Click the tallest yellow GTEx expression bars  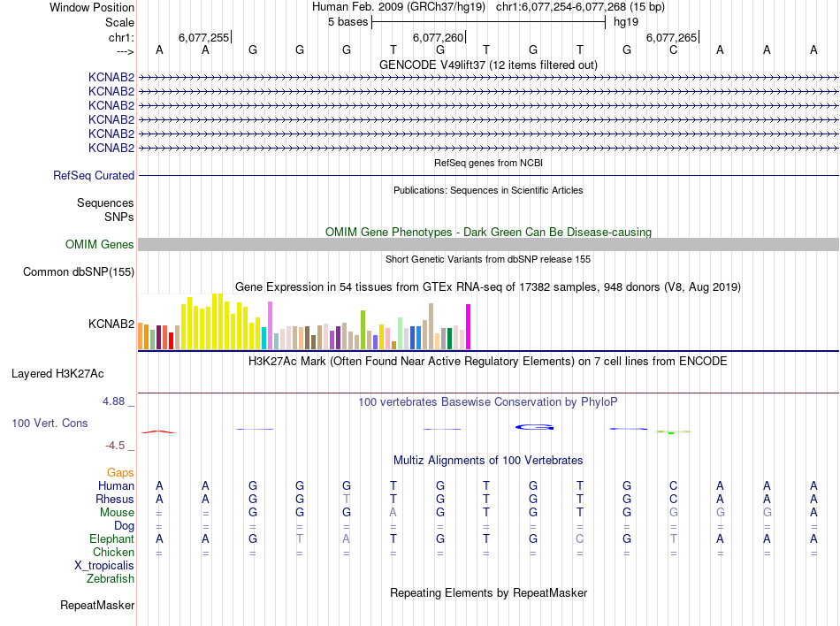point(217,321)
